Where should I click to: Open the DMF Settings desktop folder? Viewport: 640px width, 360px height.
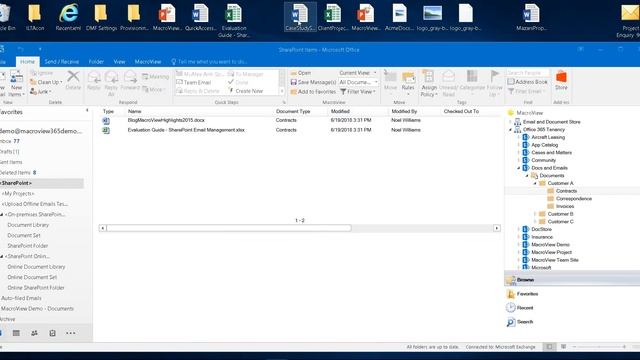[101, 17]
